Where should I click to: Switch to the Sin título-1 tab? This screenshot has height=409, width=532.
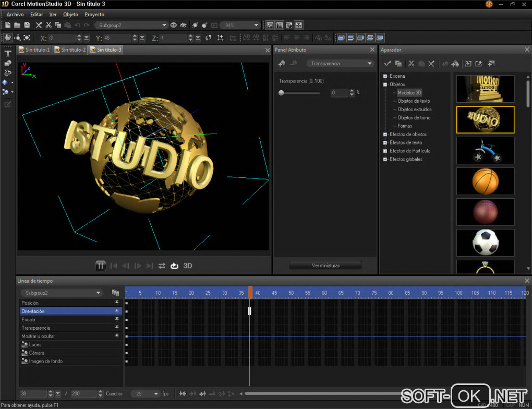click(x=34, y=50)
